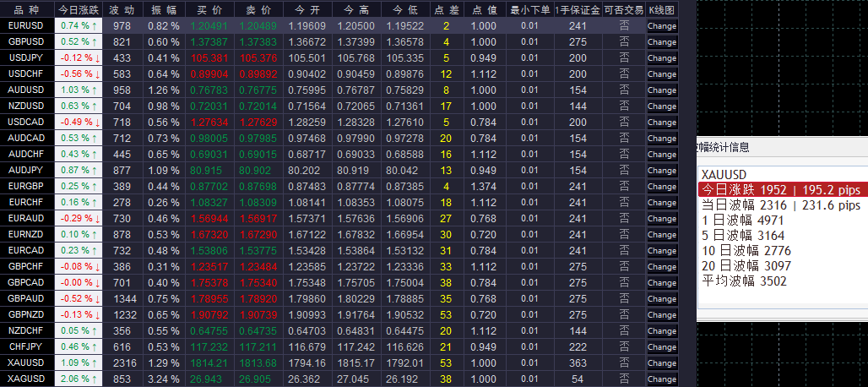Click the 振幅 column header
Viewport: 868px width, 387px height.
coord(163,9)
